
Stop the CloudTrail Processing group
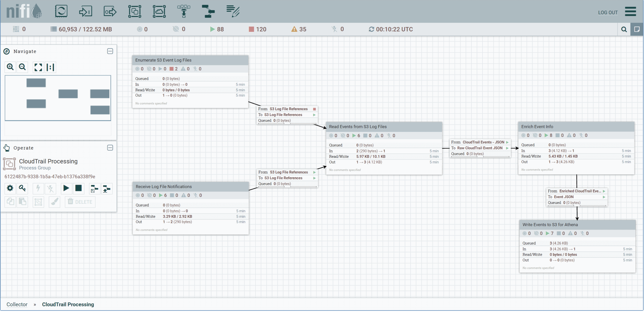[x=79, y=188]
